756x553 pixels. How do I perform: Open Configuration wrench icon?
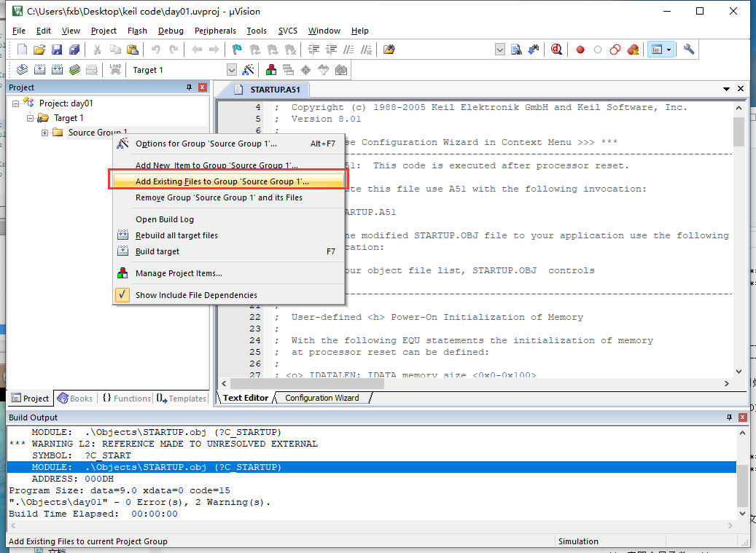pos(689,50)
